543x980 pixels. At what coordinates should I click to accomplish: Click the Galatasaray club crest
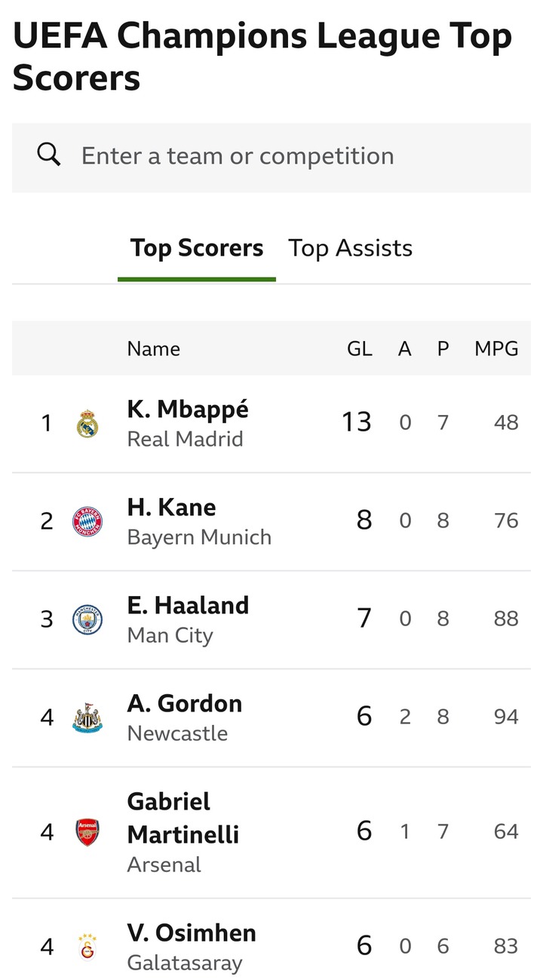pyautogui.click(x=87, y=946)
